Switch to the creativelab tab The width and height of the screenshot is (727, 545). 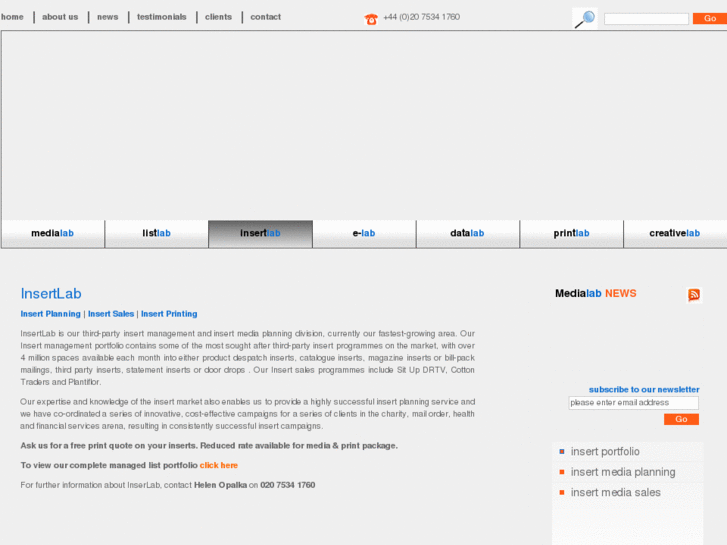pyautogui.click(x=675, y=234)
